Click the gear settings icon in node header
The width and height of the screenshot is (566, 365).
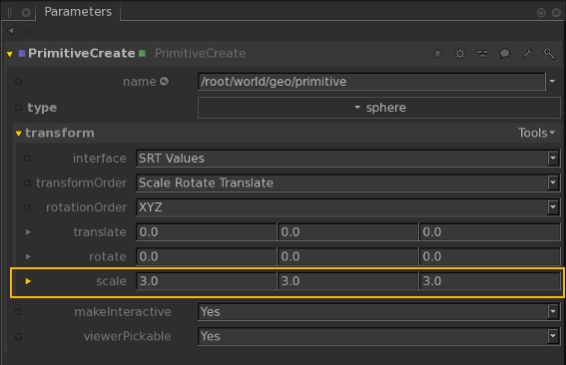pos(460,54)
